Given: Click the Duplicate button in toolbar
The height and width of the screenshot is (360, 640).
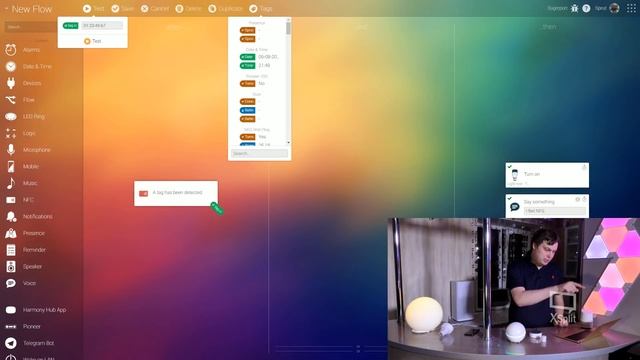Looking at the screenshot, I should click(x=225, y=9).
